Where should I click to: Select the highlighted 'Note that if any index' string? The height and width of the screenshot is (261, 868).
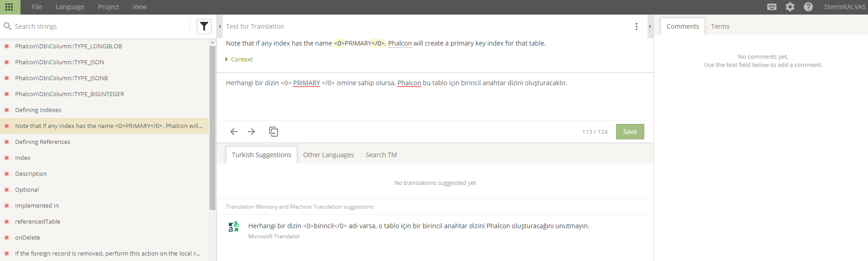click(x=104, y=126)
